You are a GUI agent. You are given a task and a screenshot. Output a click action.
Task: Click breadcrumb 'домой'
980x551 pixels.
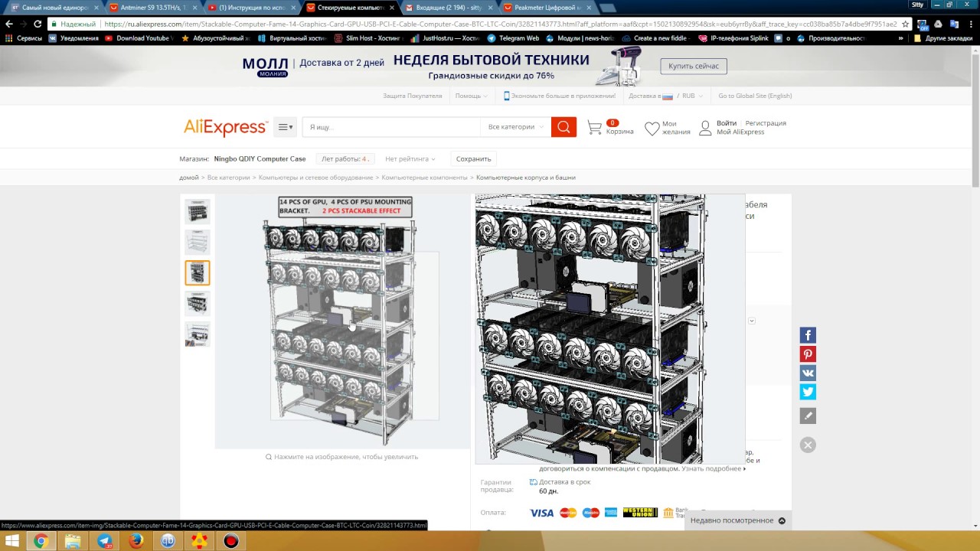[189, 178]
